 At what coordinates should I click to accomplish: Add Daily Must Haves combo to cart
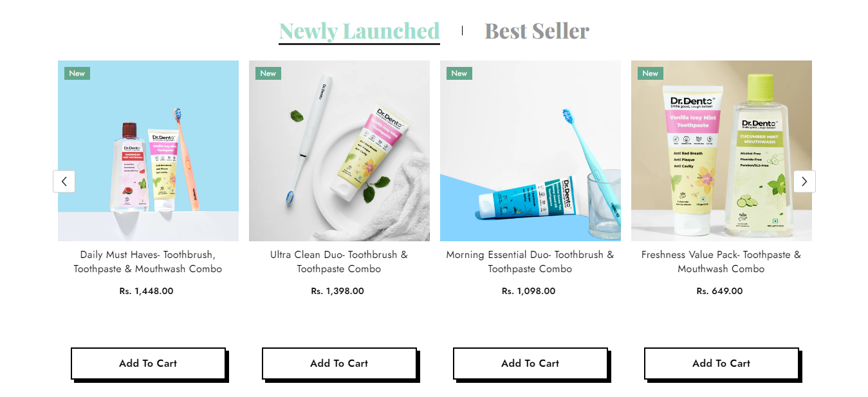[148, 364]
